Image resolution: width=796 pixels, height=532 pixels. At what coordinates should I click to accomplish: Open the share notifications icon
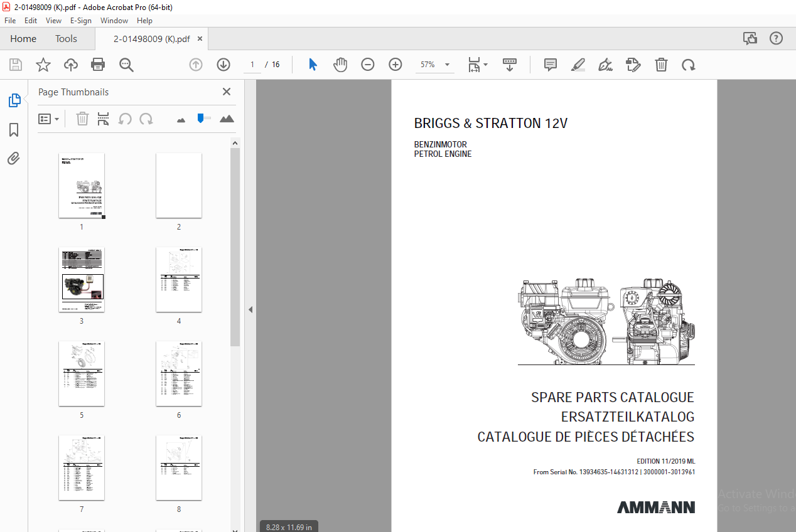(x=750, y=38)
